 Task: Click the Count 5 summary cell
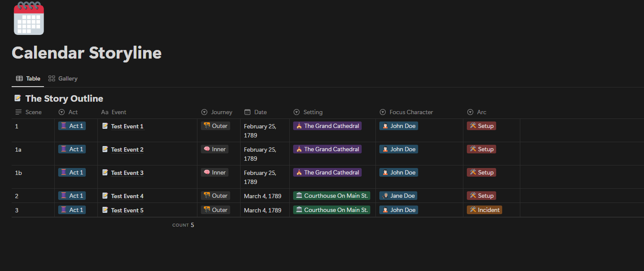184,225
